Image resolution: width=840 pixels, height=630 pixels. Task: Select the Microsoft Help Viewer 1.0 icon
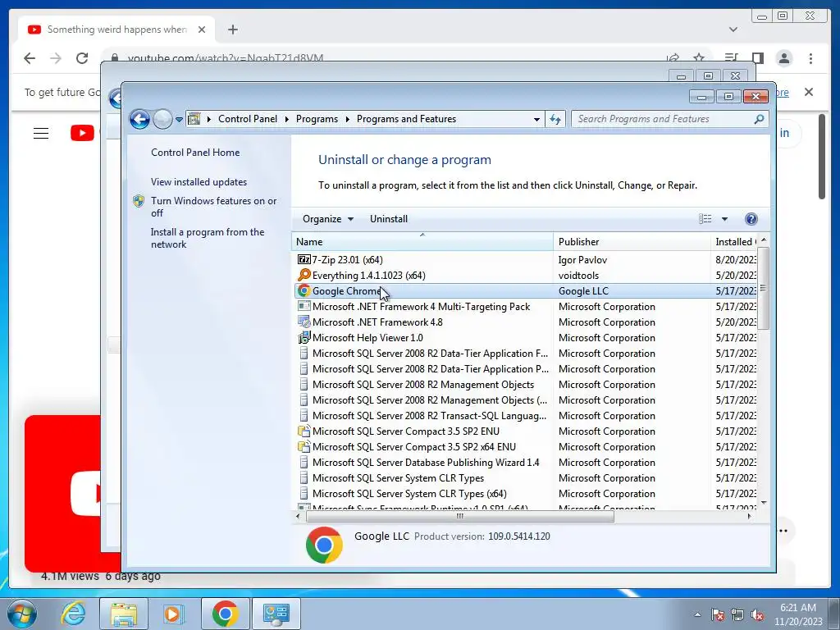[x=304, y=337]
